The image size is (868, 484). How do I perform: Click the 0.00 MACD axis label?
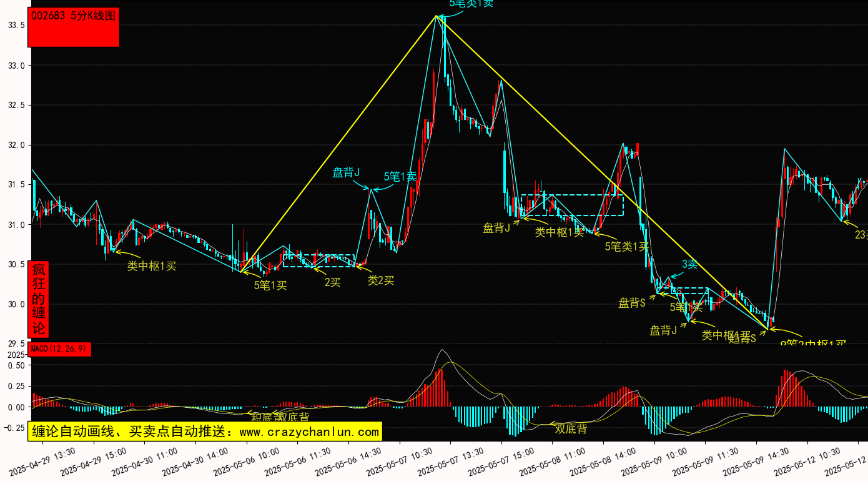pyautogui.click(x=16, y=407)
